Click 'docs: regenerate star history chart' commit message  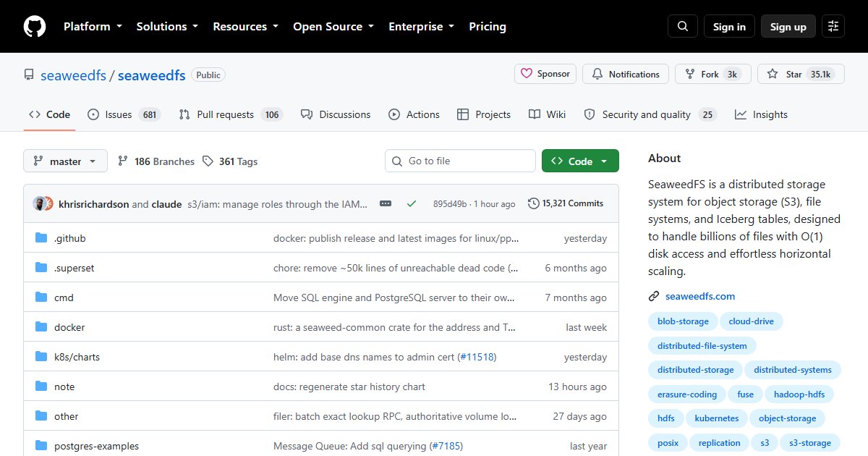pyautogui.click(x=349, y=387)
